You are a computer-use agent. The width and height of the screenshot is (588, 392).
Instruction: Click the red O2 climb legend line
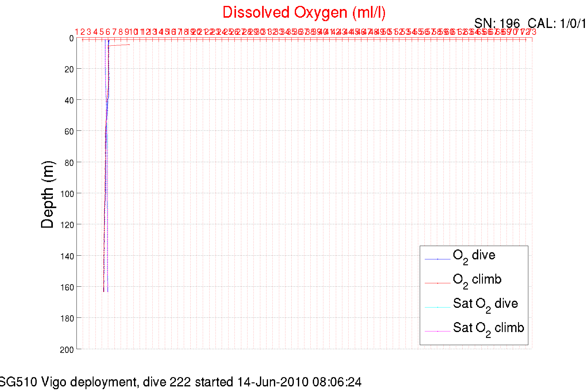437,283
